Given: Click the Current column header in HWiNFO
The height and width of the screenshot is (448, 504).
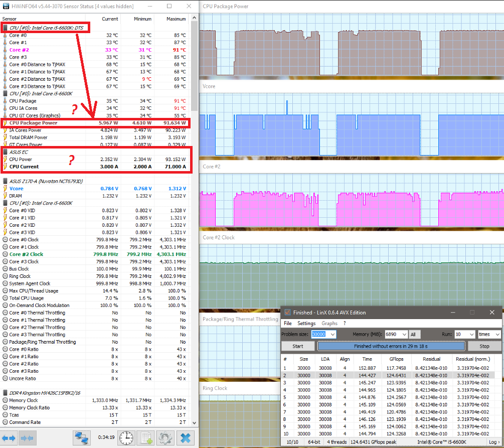Looking at the screenshot, I should pos(110,19).
